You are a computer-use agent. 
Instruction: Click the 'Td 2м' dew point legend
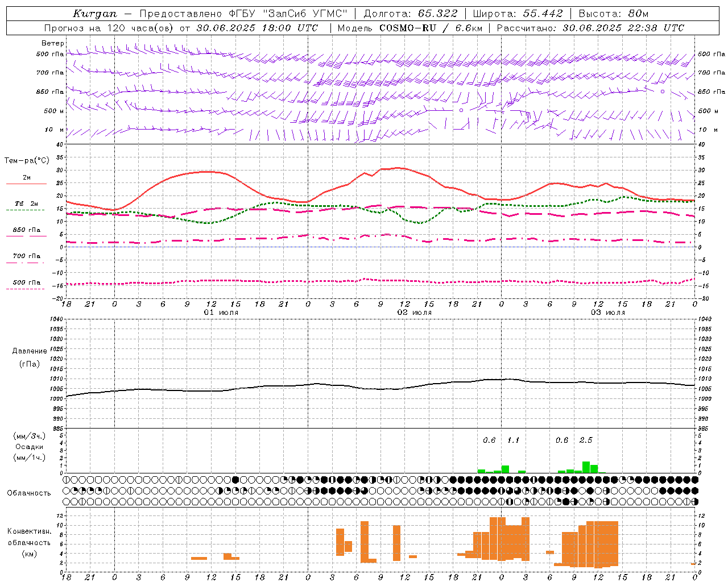(27, 203)
